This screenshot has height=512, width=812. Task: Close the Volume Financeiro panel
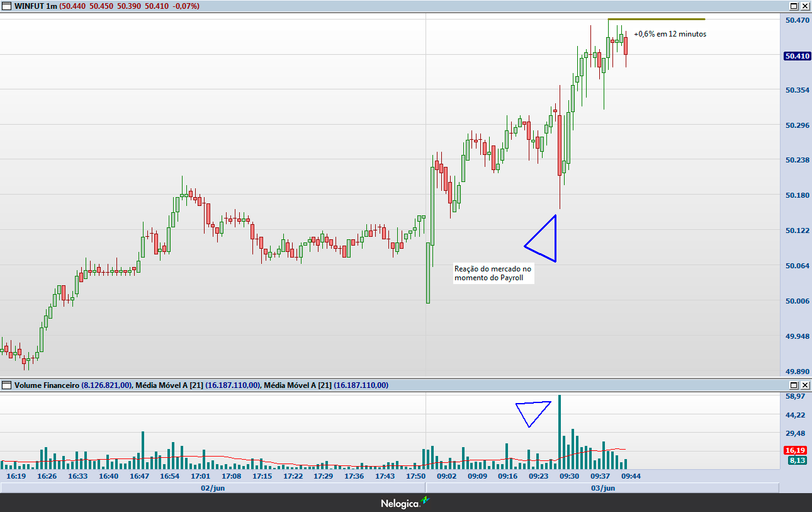[x=804, y=385]
